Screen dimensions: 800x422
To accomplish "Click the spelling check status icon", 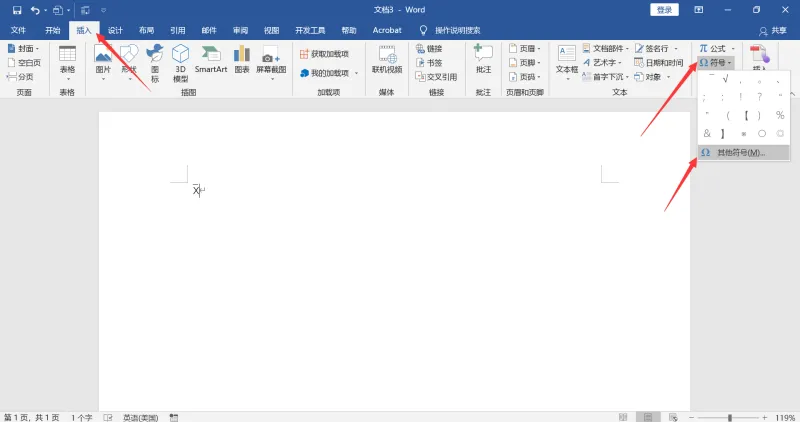I will (108, 417).
